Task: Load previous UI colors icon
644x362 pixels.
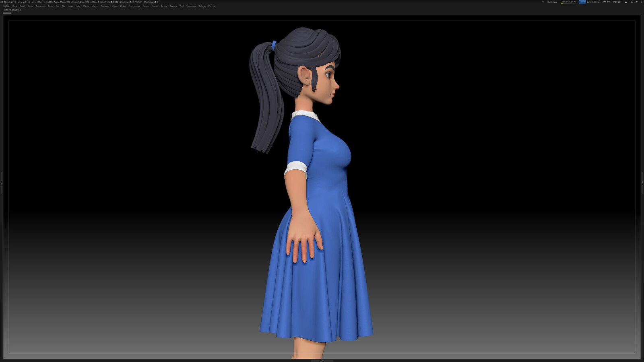Action: 615,2
